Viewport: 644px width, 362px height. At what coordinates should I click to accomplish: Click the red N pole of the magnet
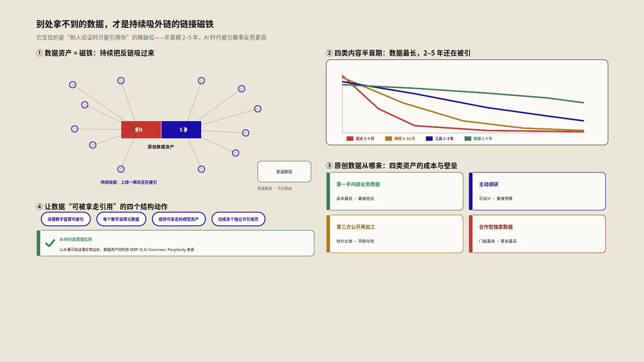(x=141, y=130)
